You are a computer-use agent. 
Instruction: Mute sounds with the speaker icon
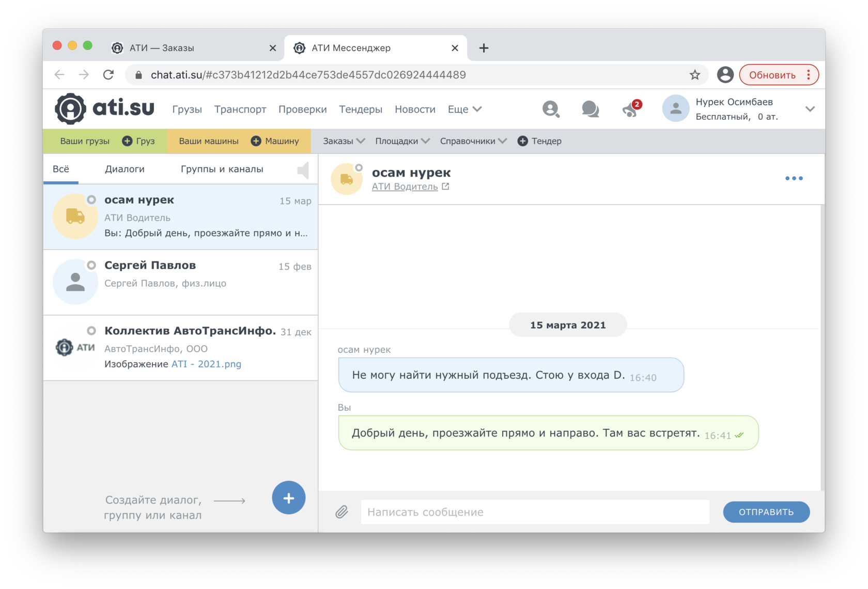pyautogui.click(x=303, y=170)
